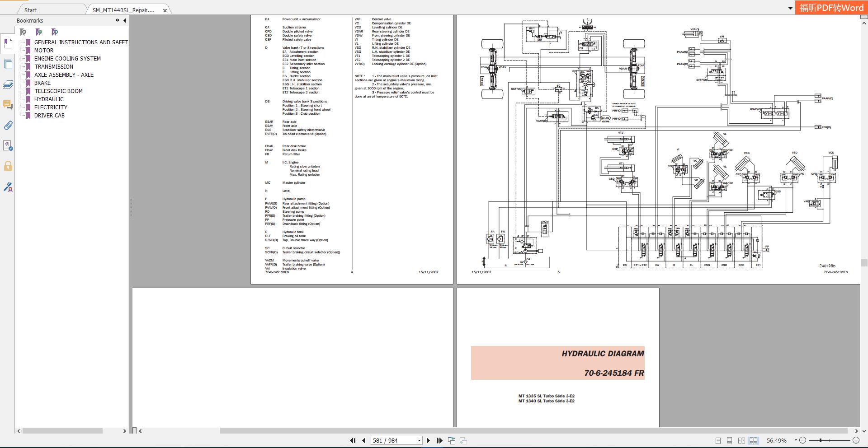The image size is (868, 448).
Task: Click the zoom slider handle
Action: click(820, 440)
